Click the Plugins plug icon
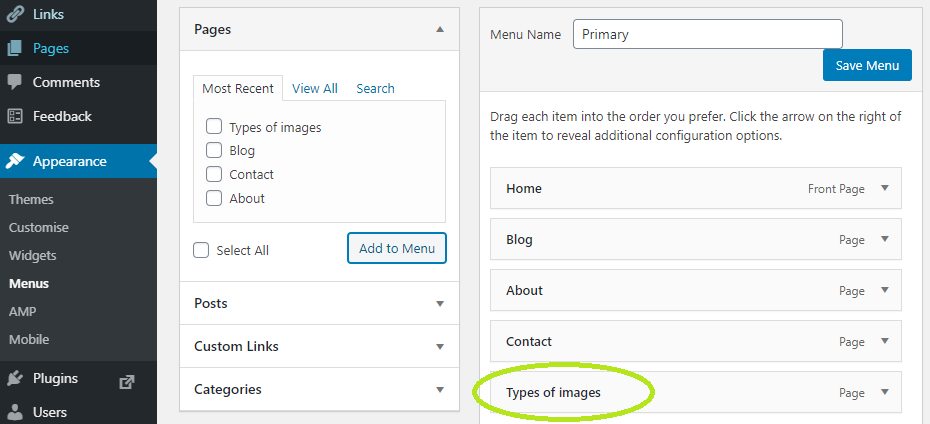The image size is (930, 424). point(14,378)
